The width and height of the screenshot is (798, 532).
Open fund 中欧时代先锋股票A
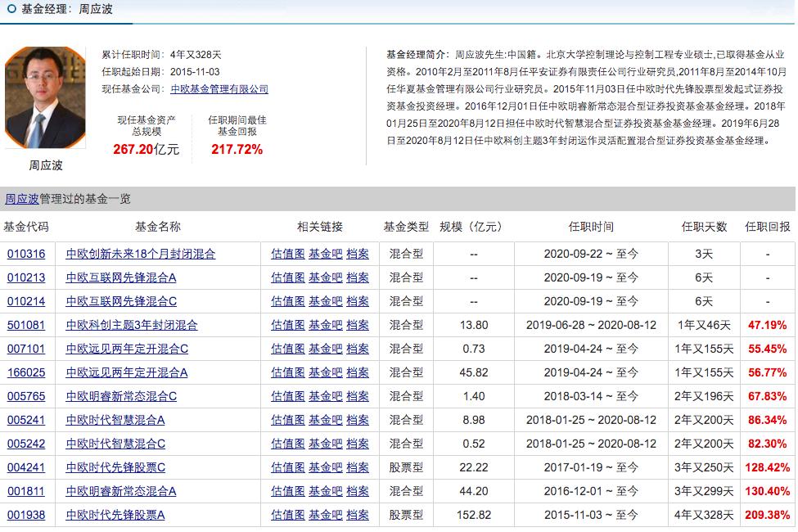115,515
